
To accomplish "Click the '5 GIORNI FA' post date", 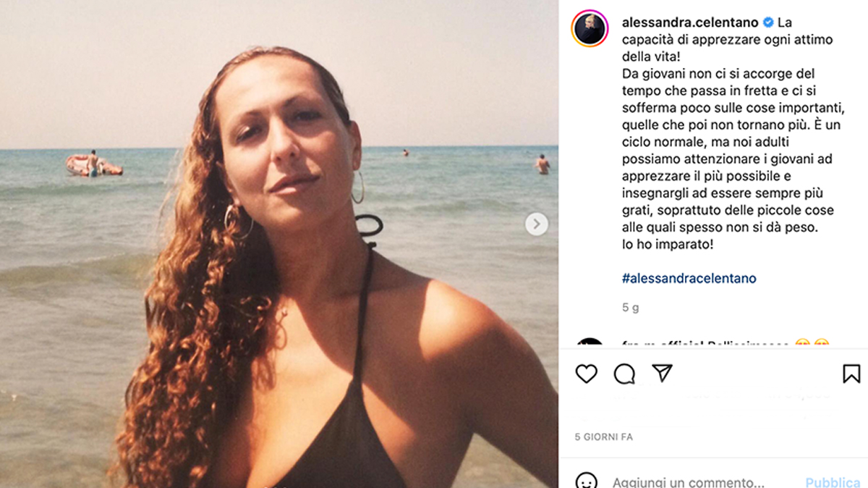I will coord(604,437).
